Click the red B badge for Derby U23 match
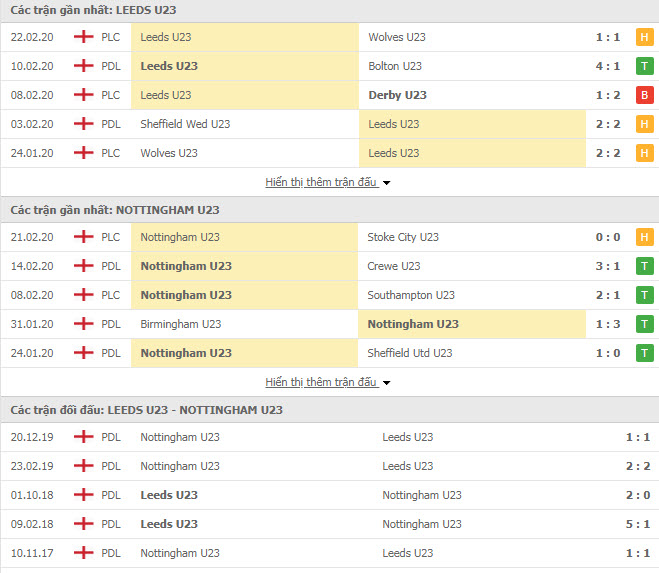 (x=644, y=95)
